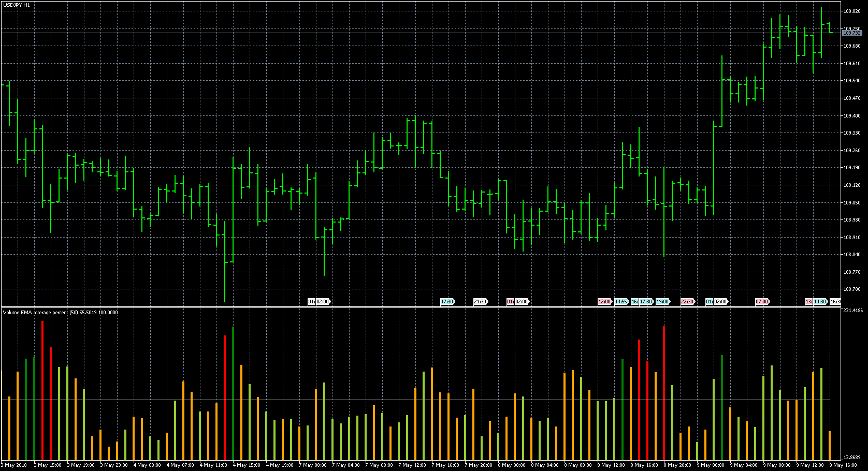
Task: Click the 7 May 08:00 time label
Action: 379,465
